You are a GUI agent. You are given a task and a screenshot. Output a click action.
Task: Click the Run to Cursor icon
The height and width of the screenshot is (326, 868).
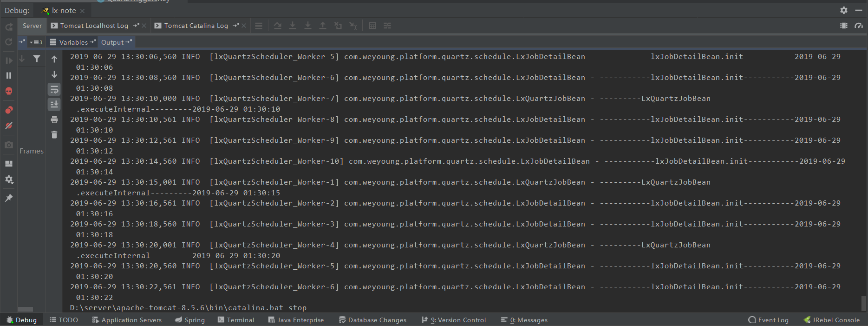point(353,26)
